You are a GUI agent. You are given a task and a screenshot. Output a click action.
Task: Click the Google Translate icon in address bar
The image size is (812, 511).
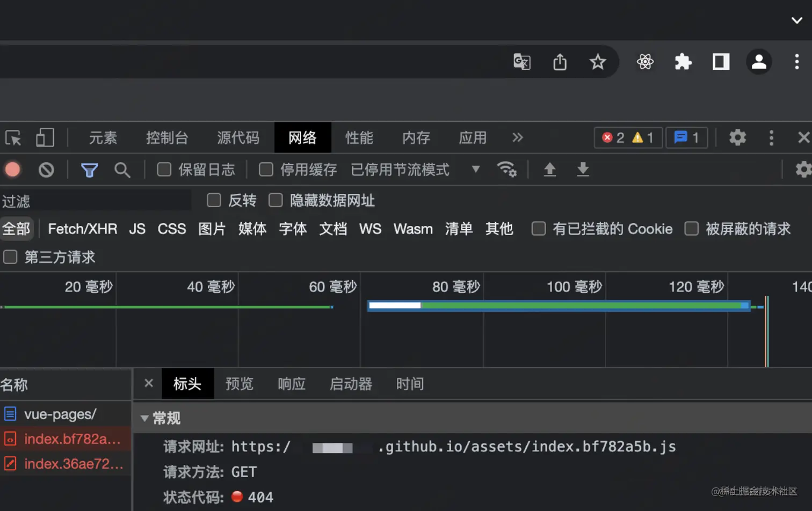(x=521, y=62)
